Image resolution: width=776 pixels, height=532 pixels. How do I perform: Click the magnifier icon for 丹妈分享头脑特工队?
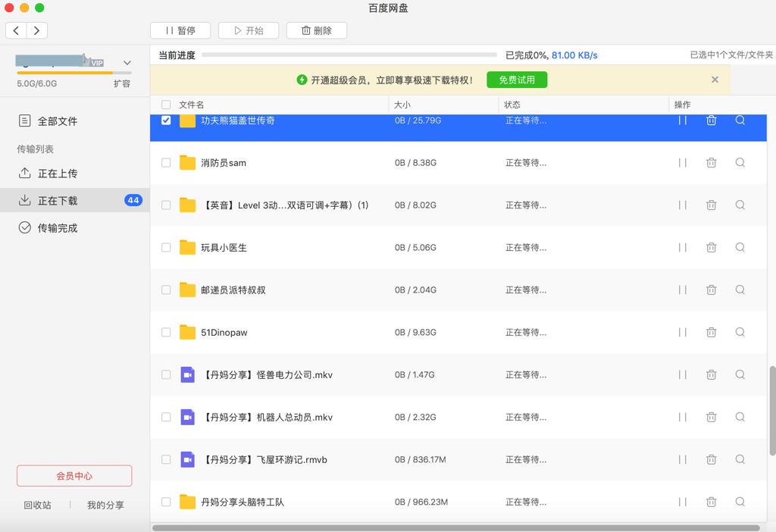(x=740, y=502)
